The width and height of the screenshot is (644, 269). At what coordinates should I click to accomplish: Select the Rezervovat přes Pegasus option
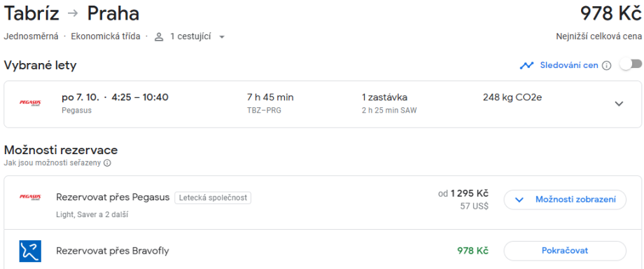(x=113, y=198)
